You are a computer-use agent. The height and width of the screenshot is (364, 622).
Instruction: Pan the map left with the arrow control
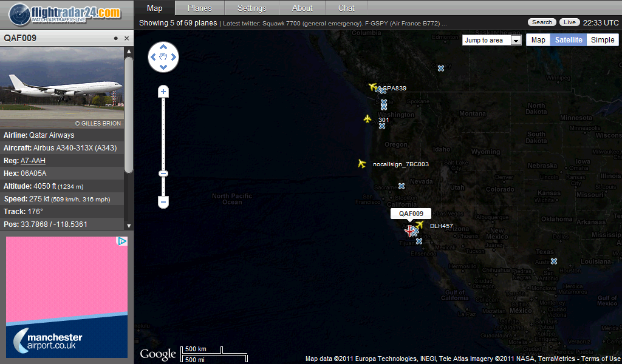coord(153,57)
